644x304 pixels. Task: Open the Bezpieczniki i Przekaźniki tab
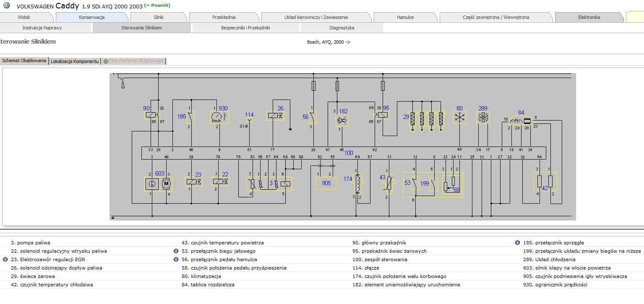point(245,27)
